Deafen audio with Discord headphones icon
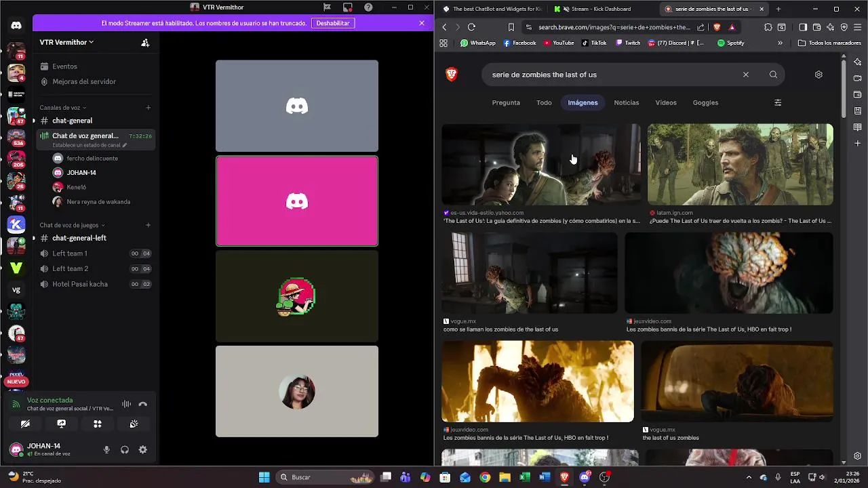 click(x=125, y=449)
